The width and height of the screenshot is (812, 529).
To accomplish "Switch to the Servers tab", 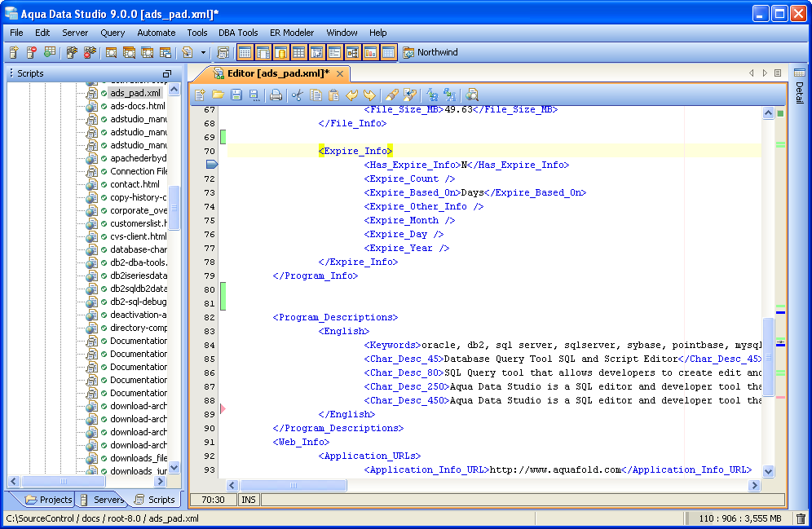I will pos(103,500).
